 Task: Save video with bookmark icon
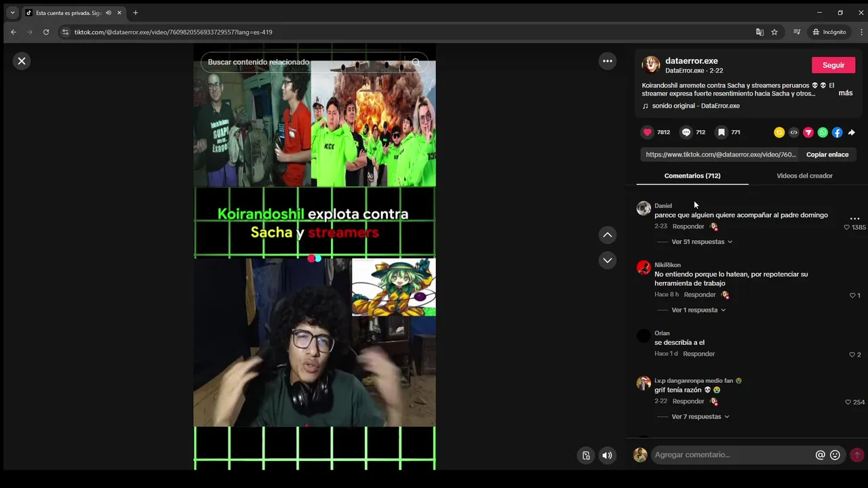(722, 132)
